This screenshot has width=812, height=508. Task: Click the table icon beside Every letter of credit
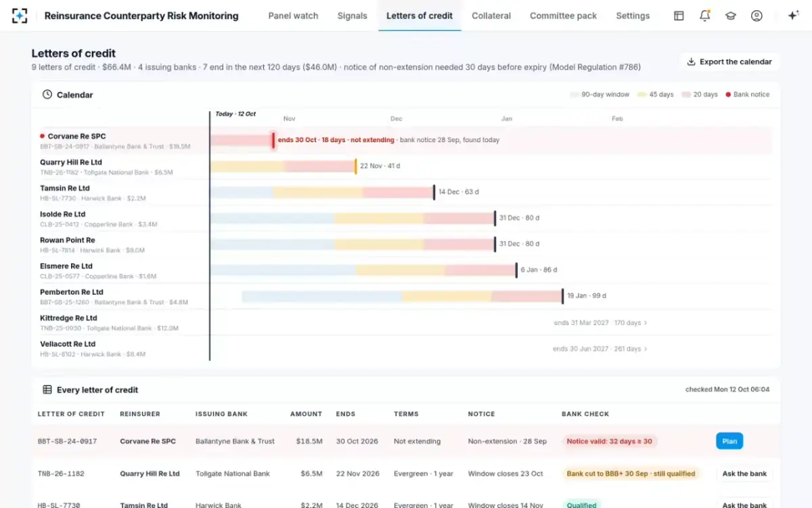47,390
